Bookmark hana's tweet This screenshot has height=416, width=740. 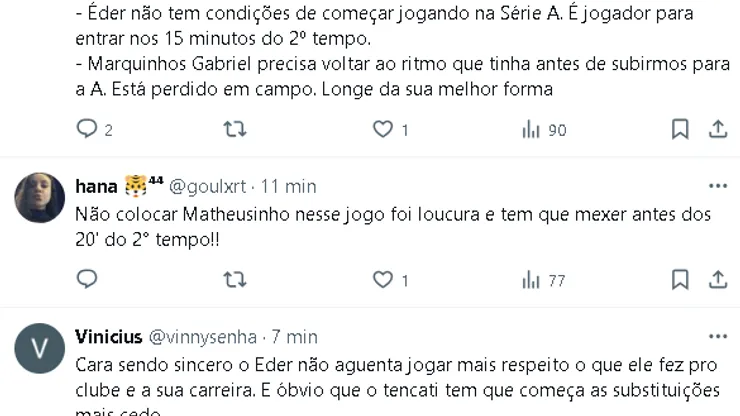pyautogui.click(x=680, y=280)
